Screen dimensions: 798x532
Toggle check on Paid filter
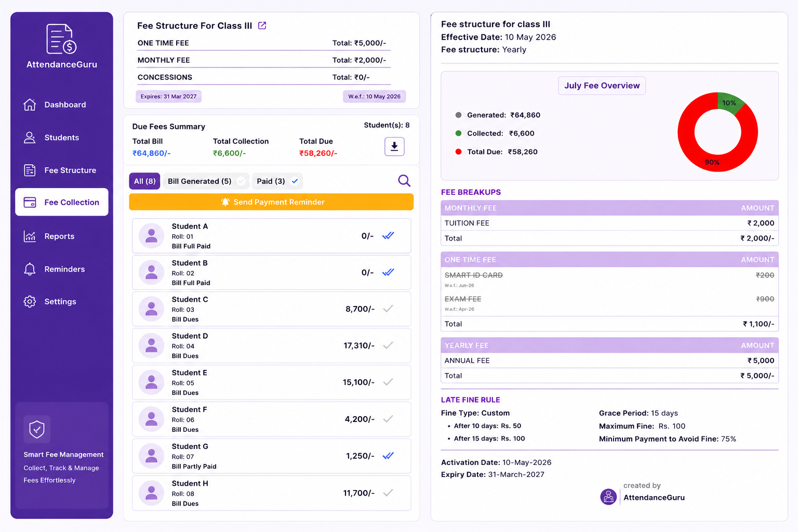[295, 181]
